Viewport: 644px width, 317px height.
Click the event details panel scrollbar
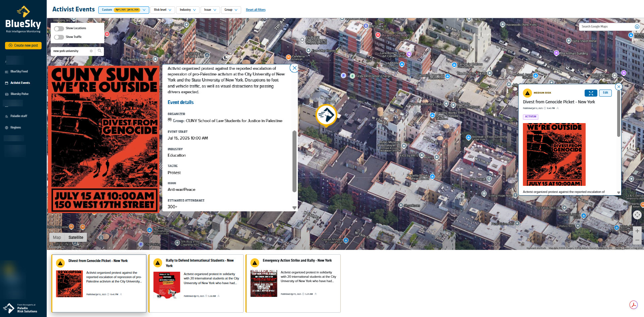[x=294, y=161]
